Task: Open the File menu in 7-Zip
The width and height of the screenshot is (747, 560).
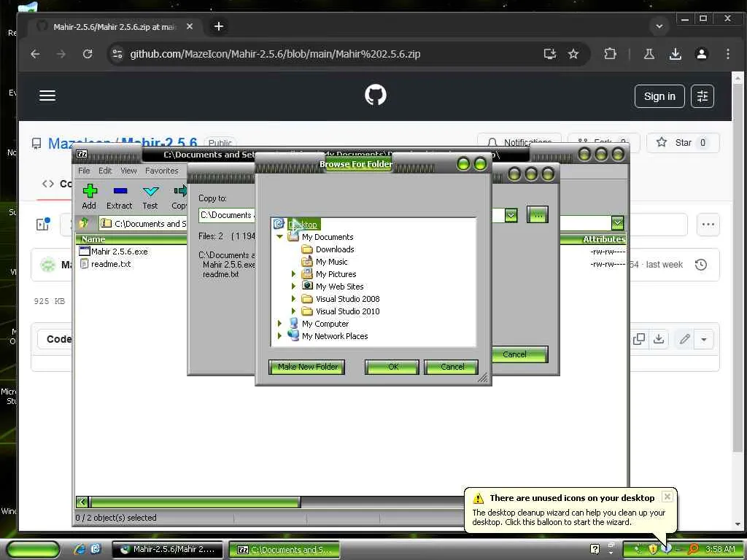Action: tap(85, 171)
